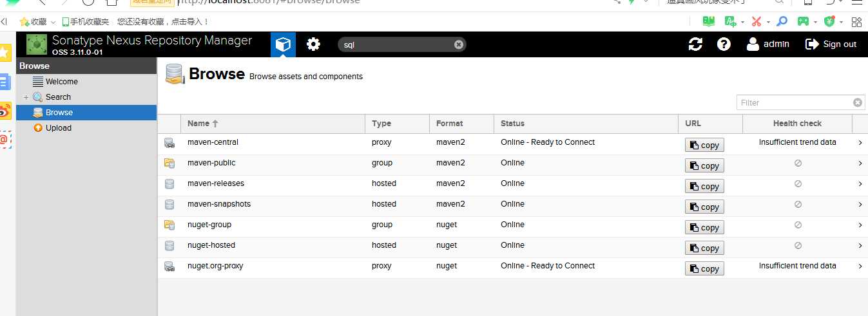The width and height of the screenshot is (868, 316).
Task: Select Browse in the sidebar
Action: click(86, 113)
